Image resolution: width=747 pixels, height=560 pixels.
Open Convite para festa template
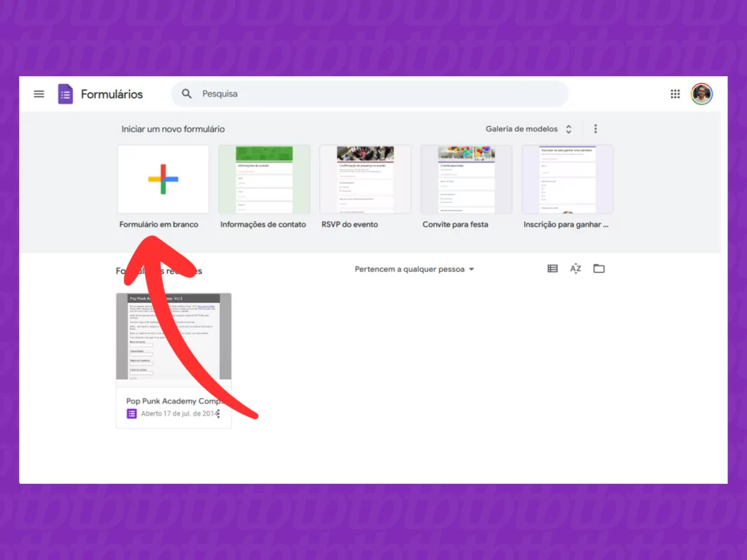[467, 179]
